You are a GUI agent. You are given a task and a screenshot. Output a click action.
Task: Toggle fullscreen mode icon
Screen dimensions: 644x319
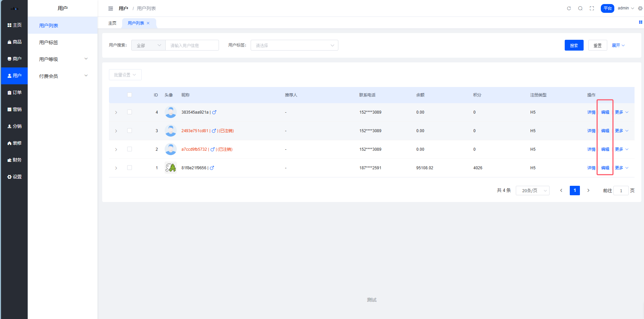coord(592,8)
